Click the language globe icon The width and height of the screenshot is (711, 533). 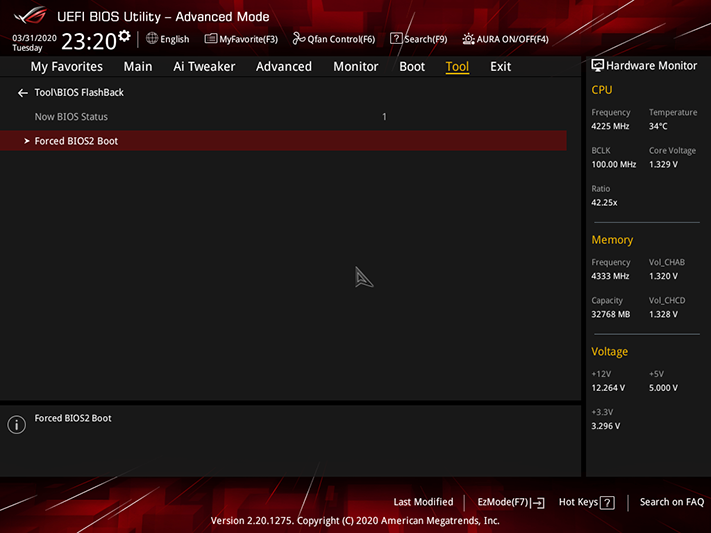pos(152,39)
